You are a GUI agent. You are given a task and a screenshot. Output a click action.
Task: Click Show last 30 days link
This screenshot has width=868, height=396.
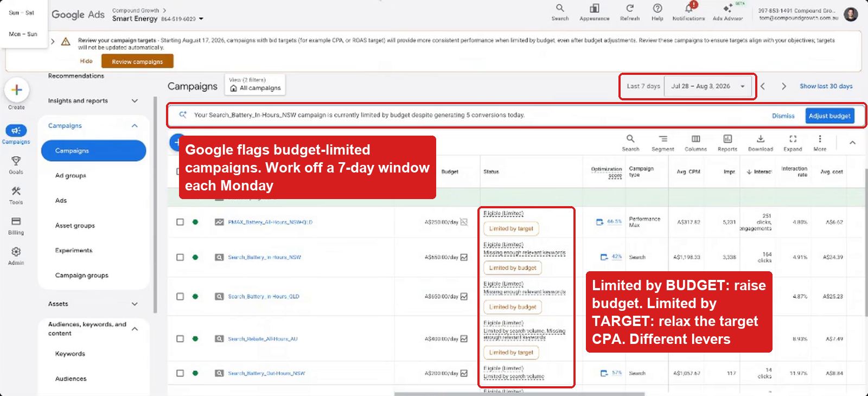pyautogui.click(x=826, y=86)
